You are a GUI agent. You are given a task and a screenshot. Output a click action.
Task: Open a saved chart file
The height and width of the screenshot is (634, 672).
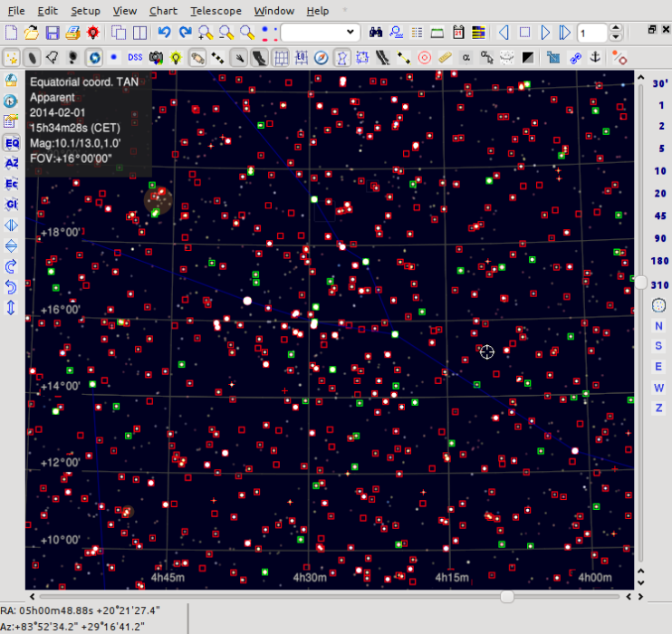[x=32, y=33]
